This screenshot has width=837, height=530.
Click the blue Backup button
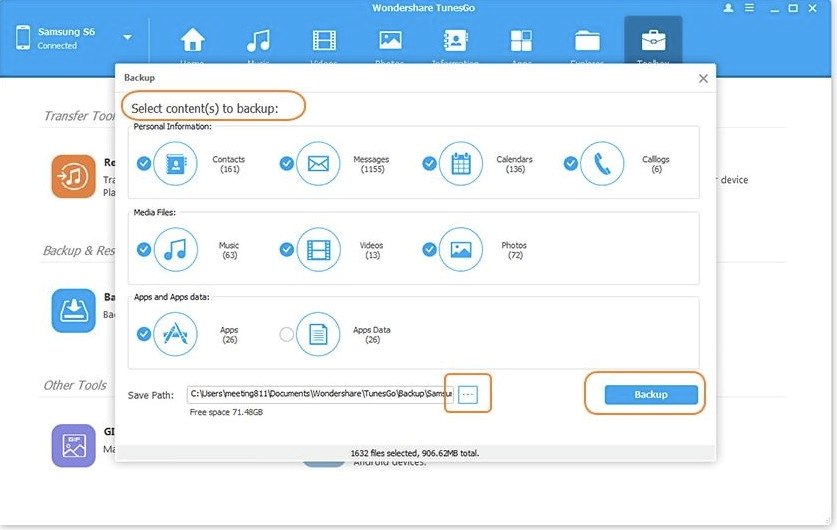point(650,395)
